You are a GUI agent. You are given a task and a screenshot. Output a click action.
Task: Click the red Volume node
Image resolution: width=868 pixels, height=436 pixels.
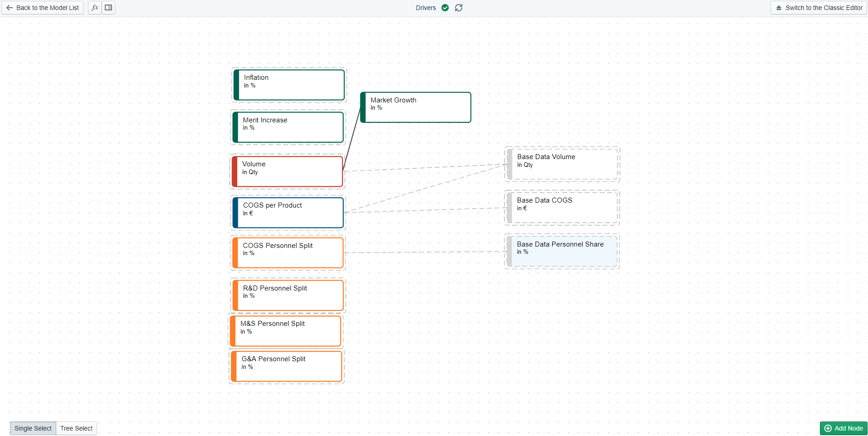coord(287,171)
